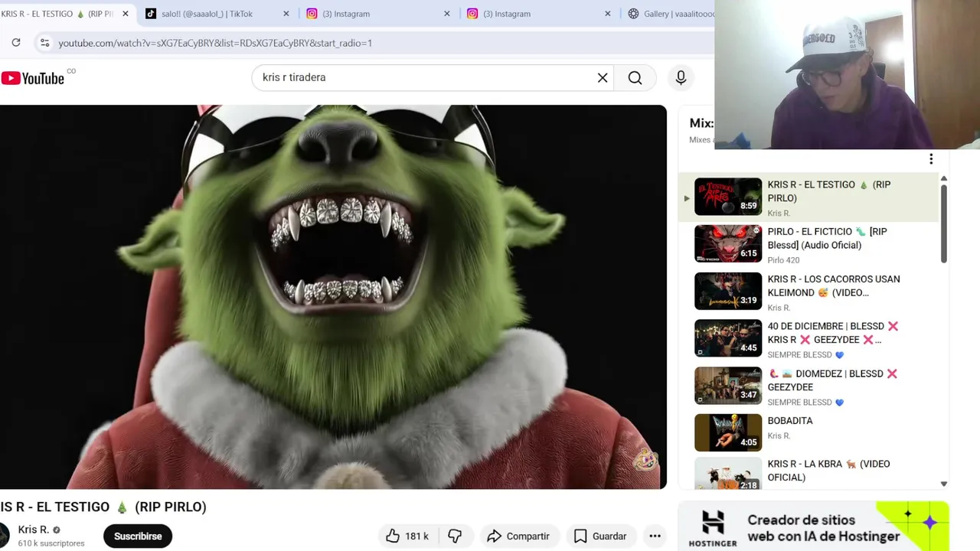Open more actions ellipsis under video

[655, 536]
